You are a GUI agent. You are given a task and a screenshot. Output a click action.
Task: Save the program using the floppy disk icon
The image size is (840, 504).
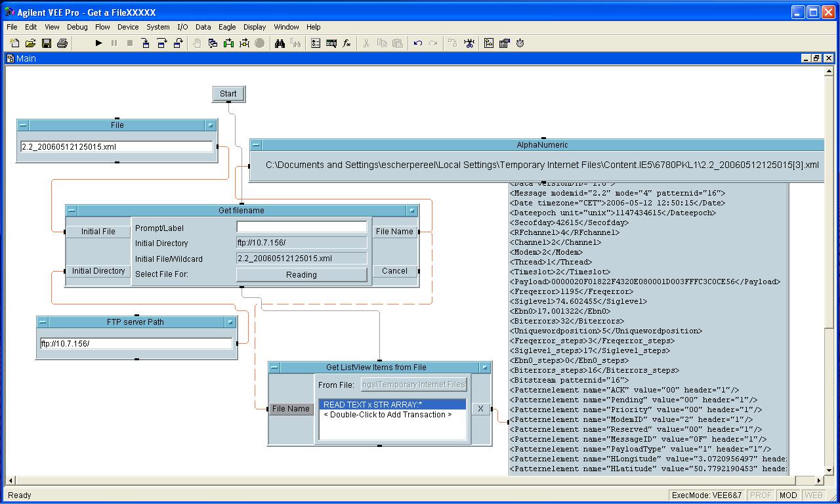[46, 43]
